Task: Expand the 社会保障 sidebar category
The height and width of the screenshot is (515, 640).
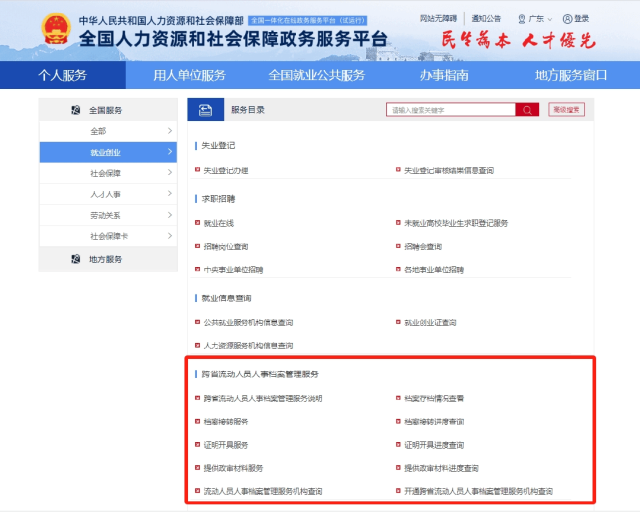Action: (170, 173)
